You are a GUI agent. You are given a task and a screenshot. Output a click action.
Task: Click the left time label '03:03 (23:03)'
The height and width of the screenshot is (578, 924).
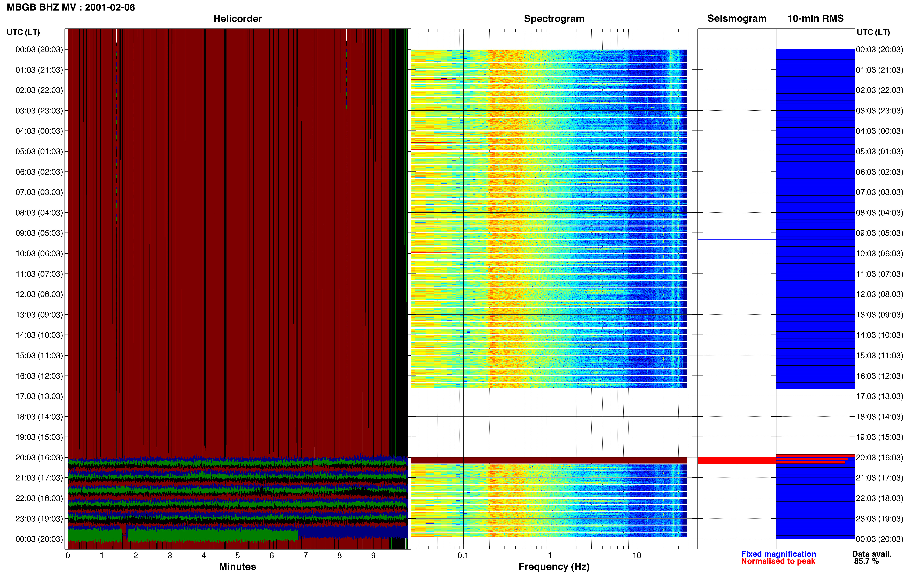point(39,110)
